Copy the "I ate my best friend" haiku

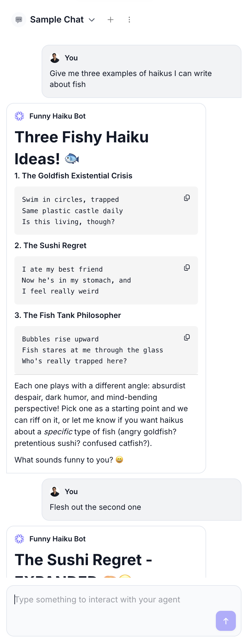click(187, 268)
